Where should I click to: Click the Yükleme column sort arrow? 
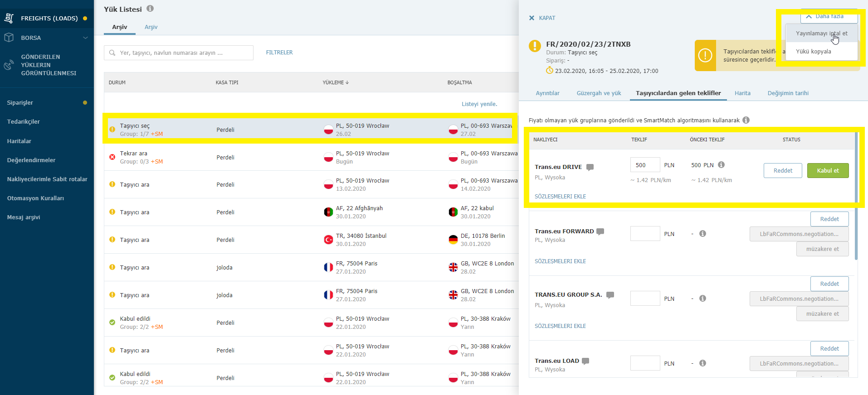click(x=347, y=82)
